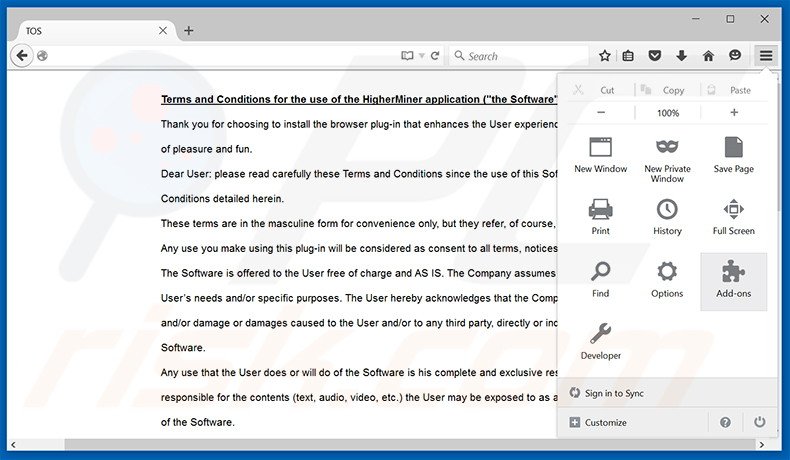
Task: Open the Developer wrench menu
Action: pyautogui.click(x=601, y=342)
